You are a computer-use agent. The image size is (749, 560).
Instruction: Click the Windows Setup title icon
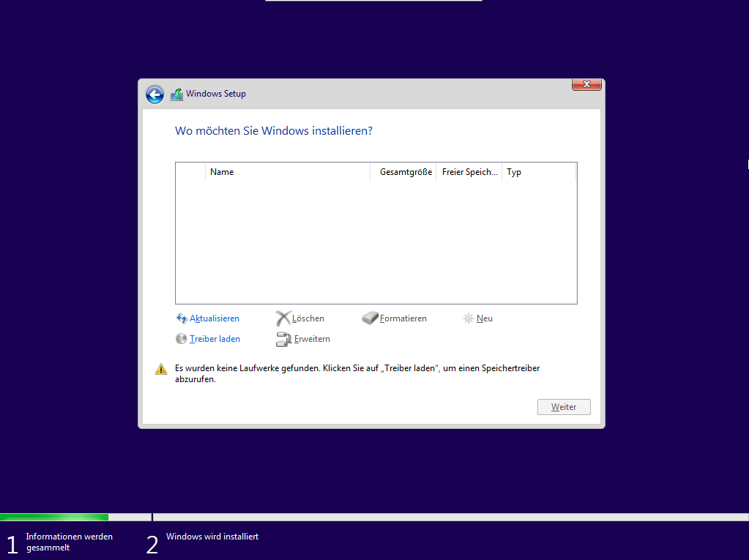pos(176,94)
